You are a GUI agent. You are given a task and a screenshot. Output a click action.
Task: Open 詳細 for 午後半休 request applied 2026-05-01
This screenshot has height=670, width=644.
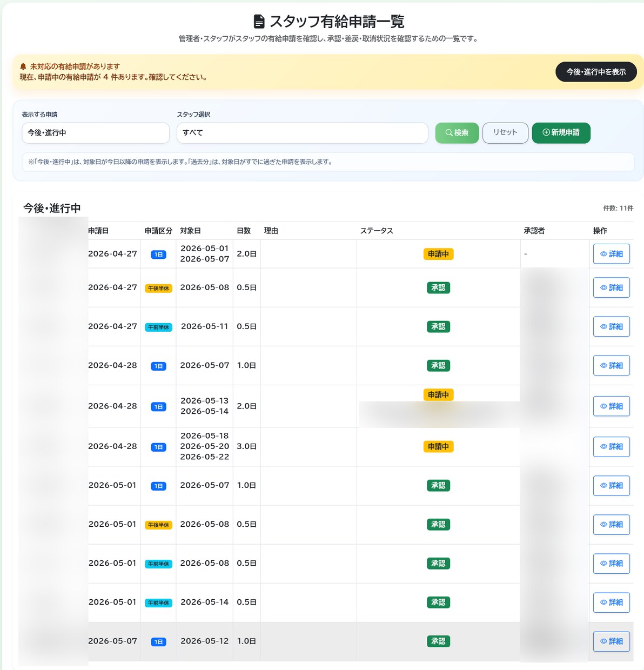coord(612,525)
